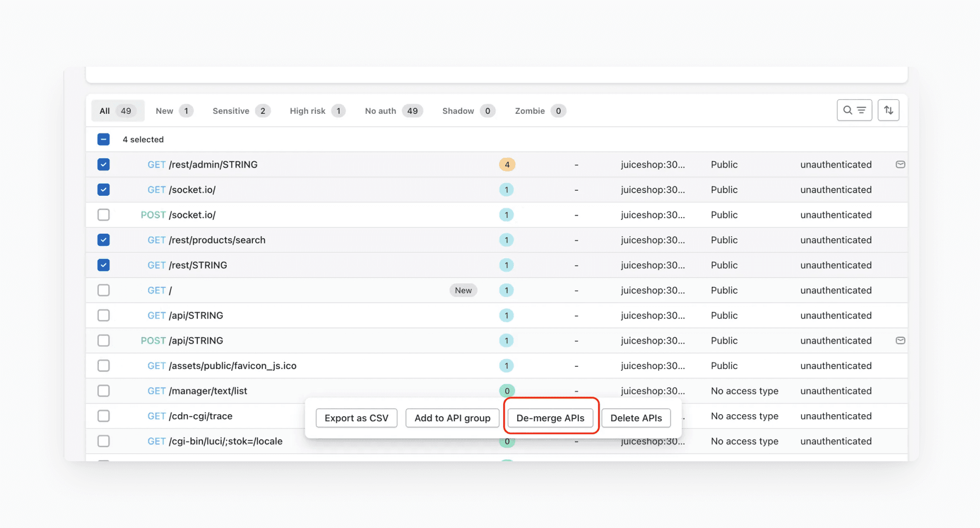Click the sort arrows icon button

point(888,110)
